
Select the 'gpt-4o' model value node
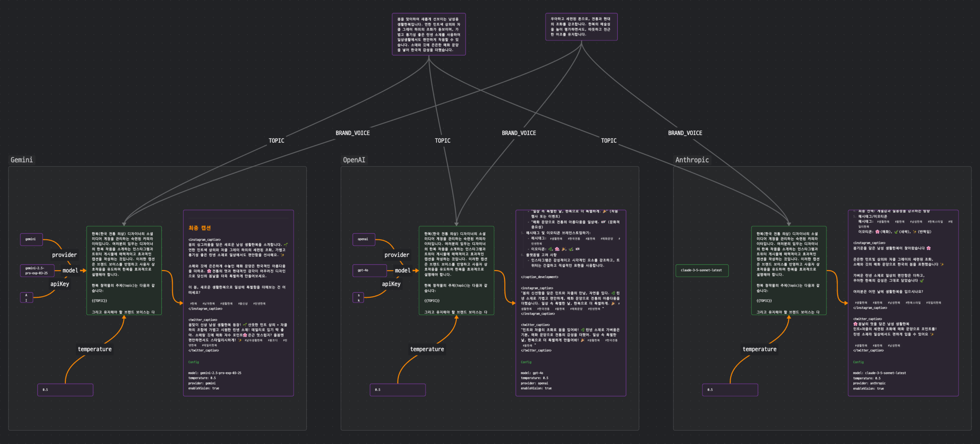(x=369, y=271)
